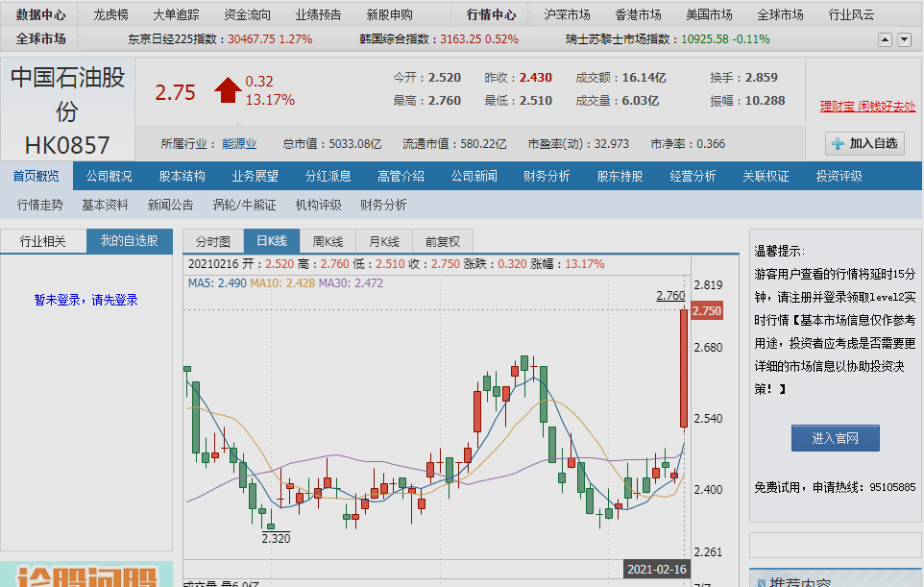Click 韩国综合指数 ticker entry

[439, 39]
